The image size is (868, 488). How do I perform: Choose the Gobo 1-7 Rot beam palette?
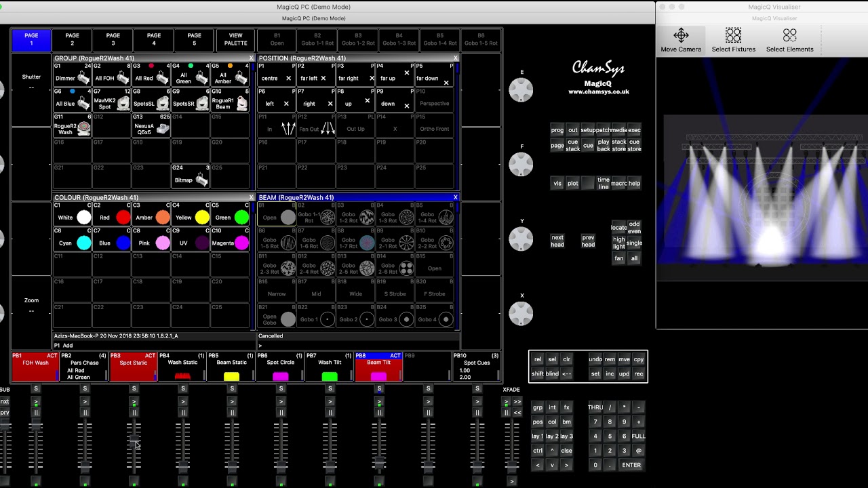355,240
